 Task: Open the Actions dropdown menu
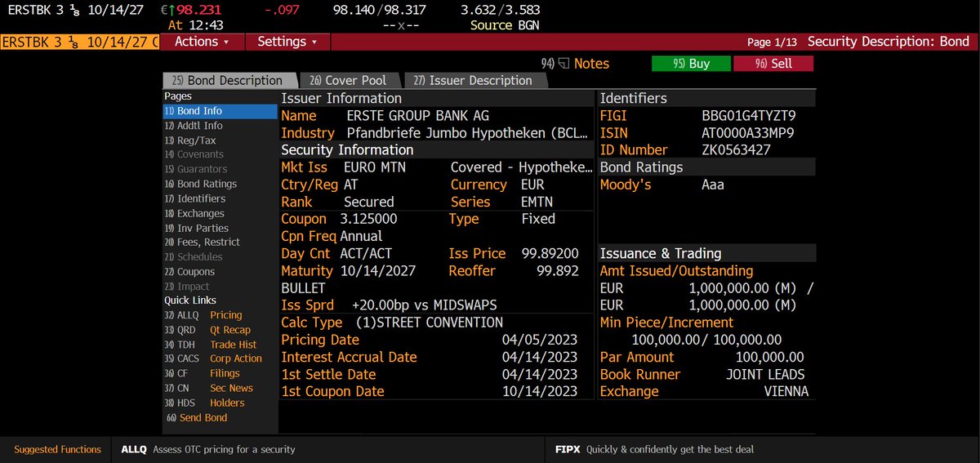point(201,42)
